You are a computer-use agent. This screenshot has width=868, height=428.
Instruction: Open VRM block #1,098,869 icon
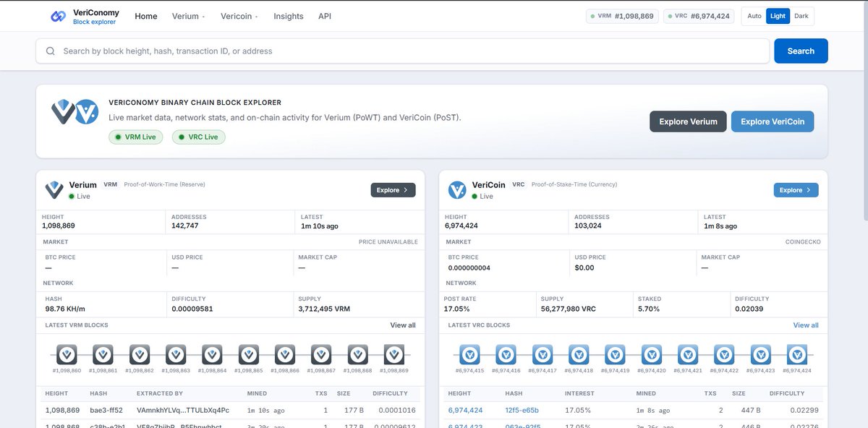point(394,354)
